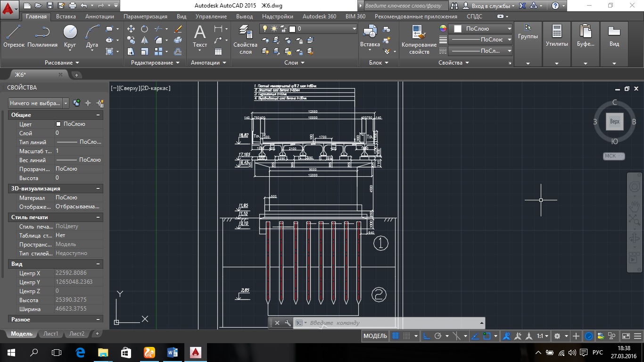Toggle 2D object snap in status bar
Screen dimensions: 644x362
[x=487, y=336]
